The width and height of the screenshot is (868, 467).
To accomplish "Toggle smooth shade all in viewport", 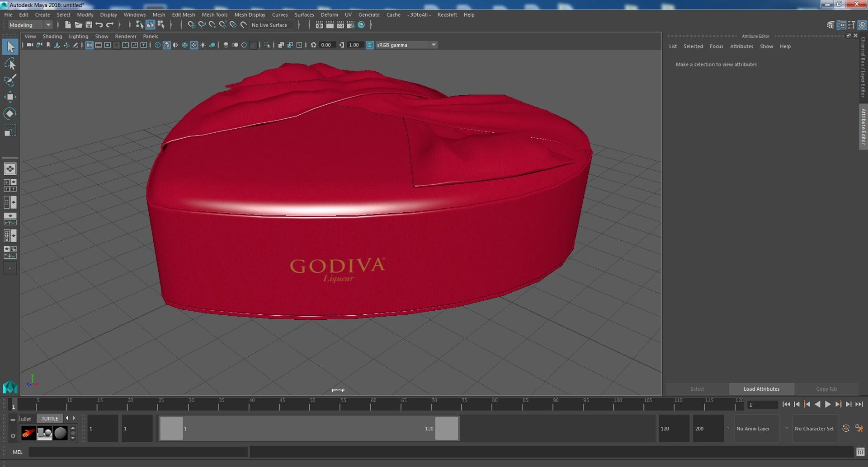I will coord(167,45).
